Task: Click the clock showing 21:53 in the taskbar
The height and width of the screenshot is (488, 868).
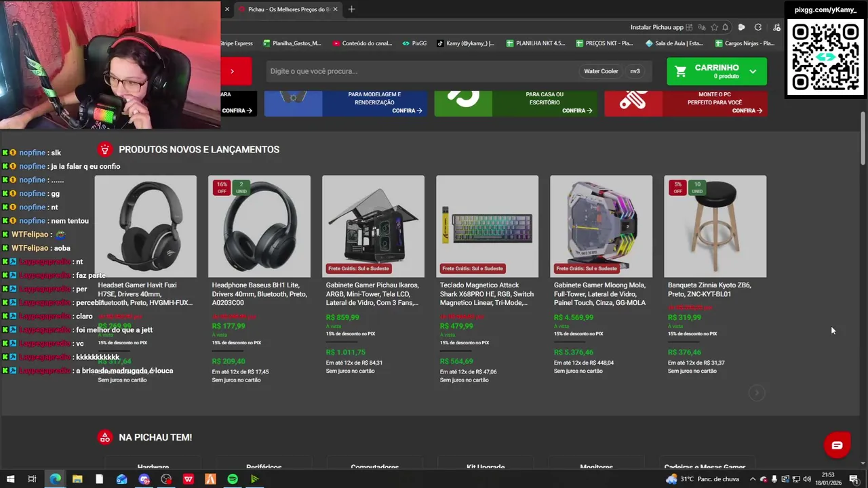Action: pyautogui.click(x=828, y=479)
